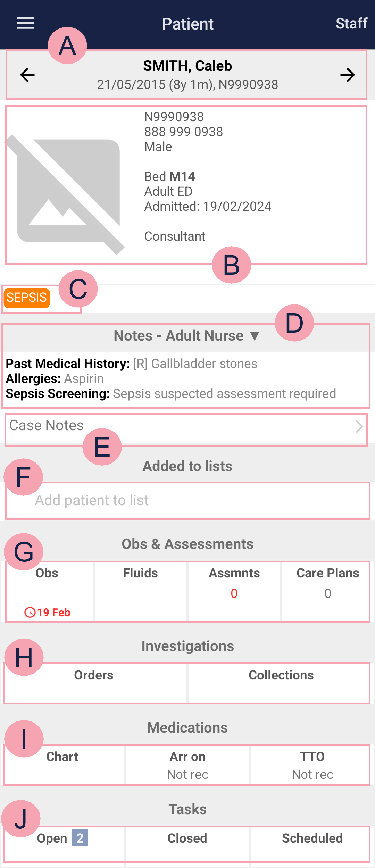Open the Care Plans tile

[x=327, y=591]
